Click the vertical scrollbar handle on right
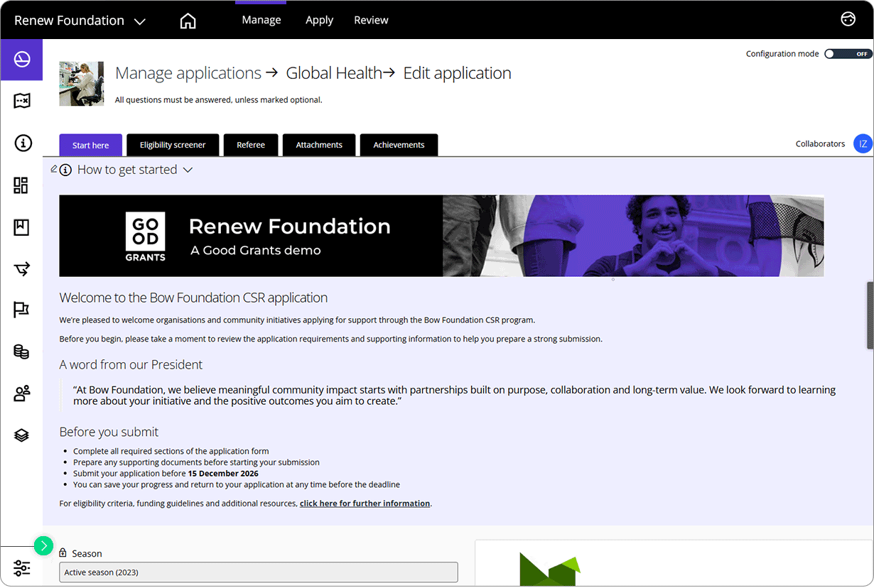 click(x=870, y=315)
